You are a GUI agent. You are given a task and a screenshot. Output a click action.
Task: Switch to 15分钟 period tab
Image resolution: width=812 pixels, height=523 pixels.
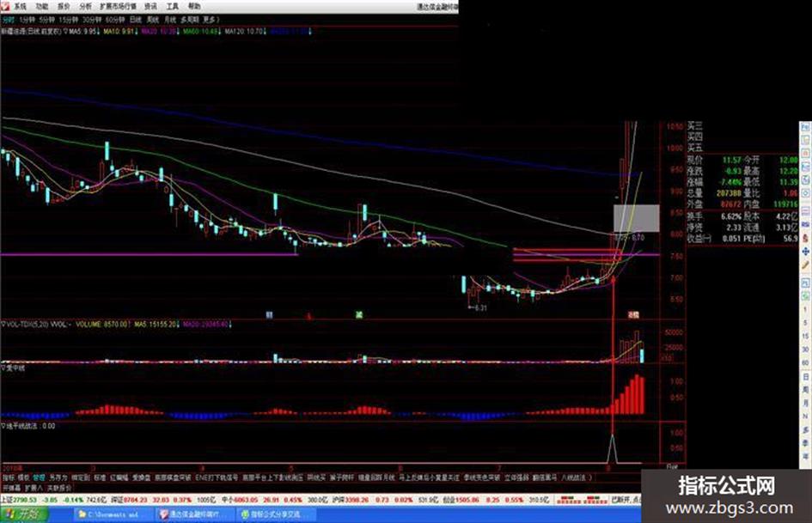coord(69,20)
